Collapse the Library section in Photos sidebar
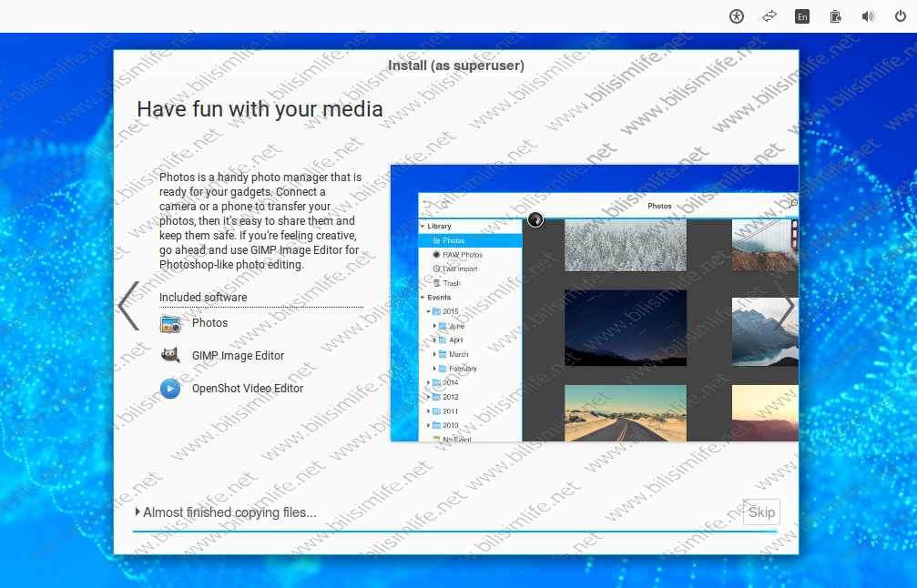The image size is (917, 588). [x=423, y=227]
